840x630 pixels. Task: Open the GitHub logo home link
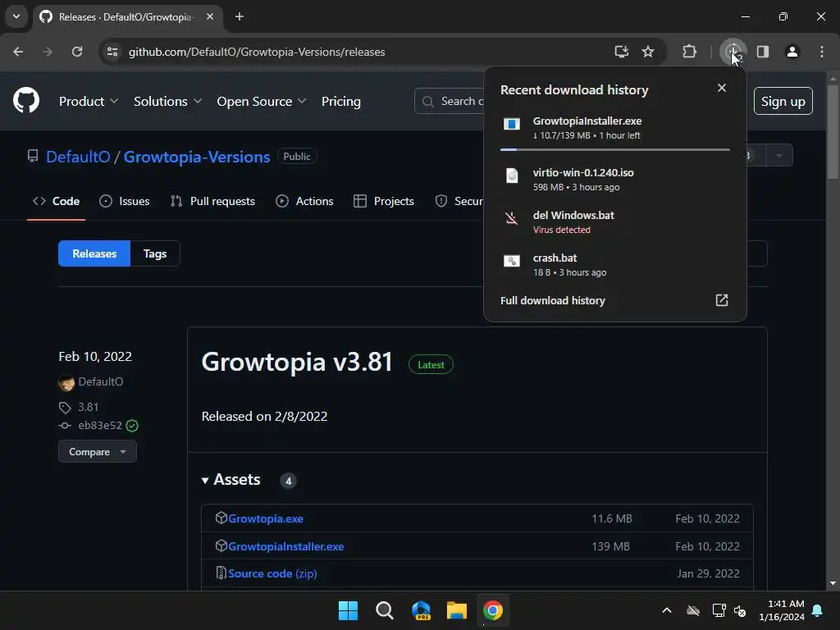[x=25, y=100]
